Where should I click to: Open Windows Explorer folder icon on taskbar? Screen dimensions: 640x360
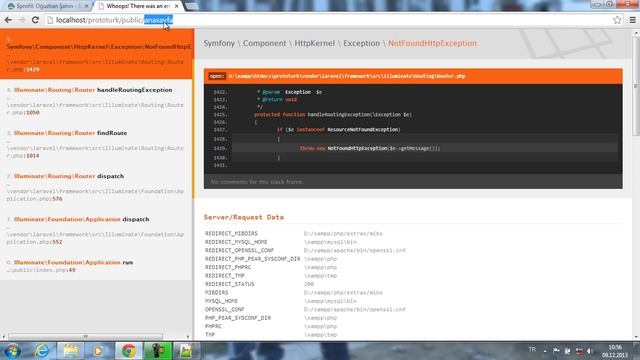coord(71,351)
